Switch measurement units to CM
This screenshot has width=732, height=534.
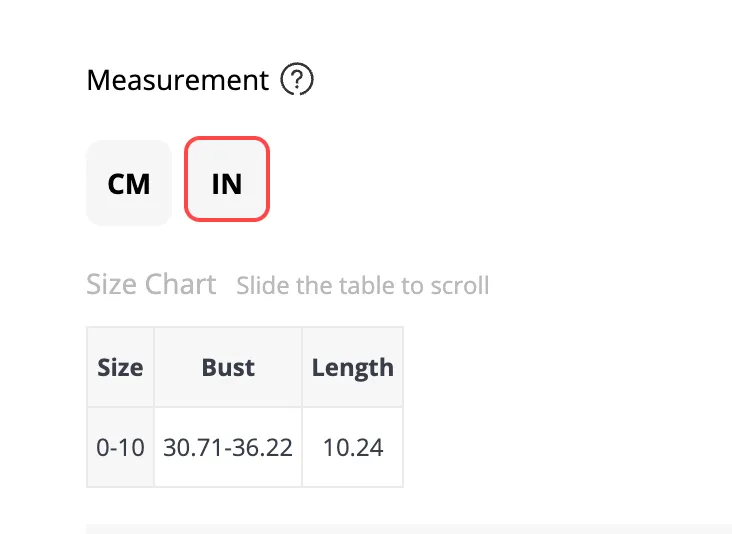click(x=129, y=183)
